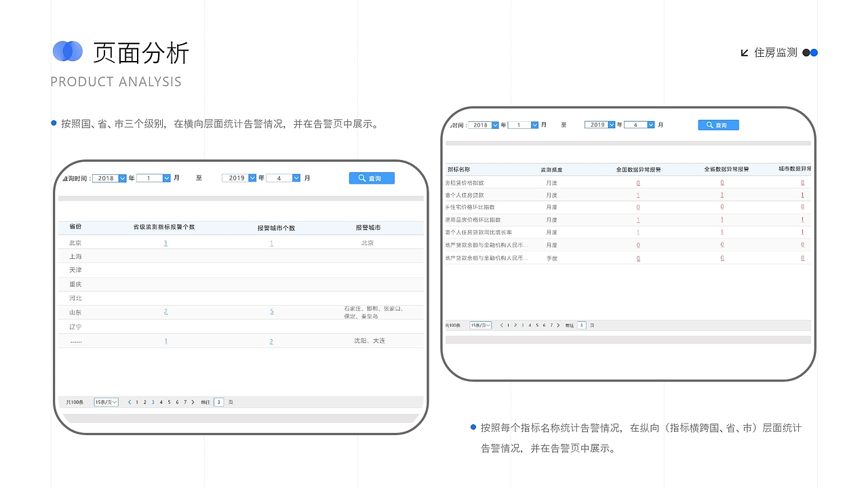The width and height of the screenshot is (868, 488).
Task: Open 房租赁价格指数 row's 全国数据异常报警 link
Action: pos(638,183)
